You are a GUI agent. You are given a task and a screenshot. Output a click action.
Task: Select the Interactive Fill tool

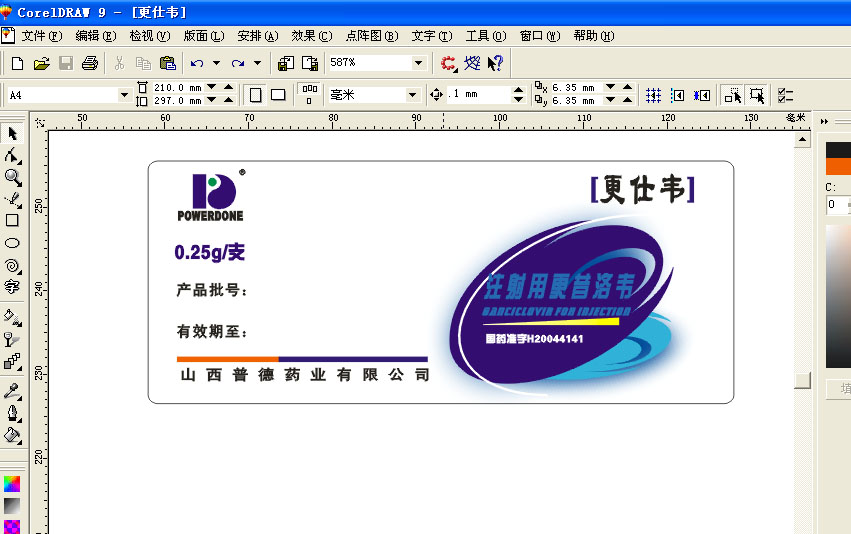pos(12,317)
